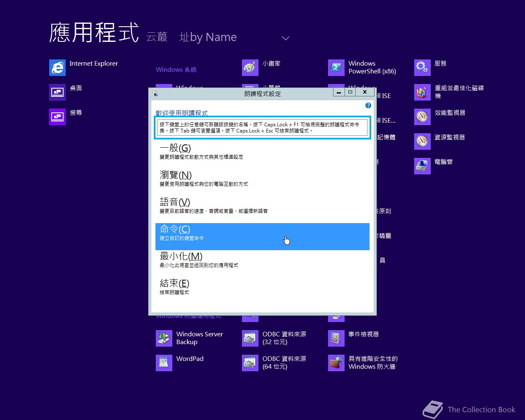Click the Internet Explorer label text
The image size is (525, 420).
coord(94,64)
